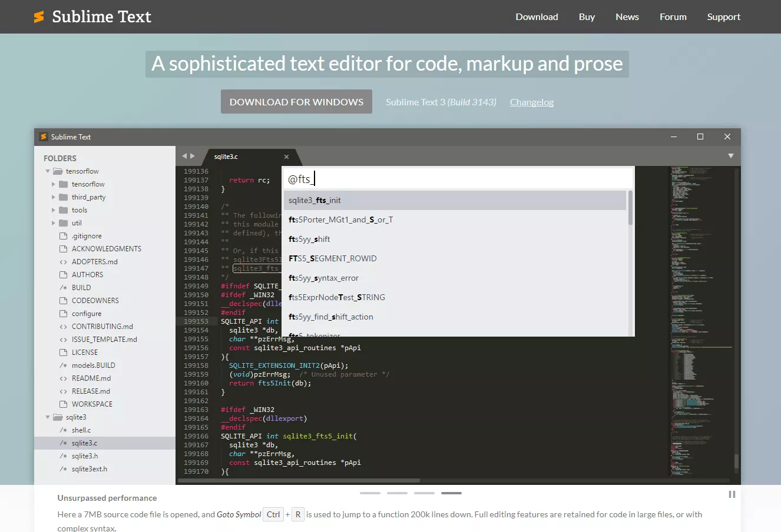
Task: Open the Download page in top navigation
Action: pos(537,17)
